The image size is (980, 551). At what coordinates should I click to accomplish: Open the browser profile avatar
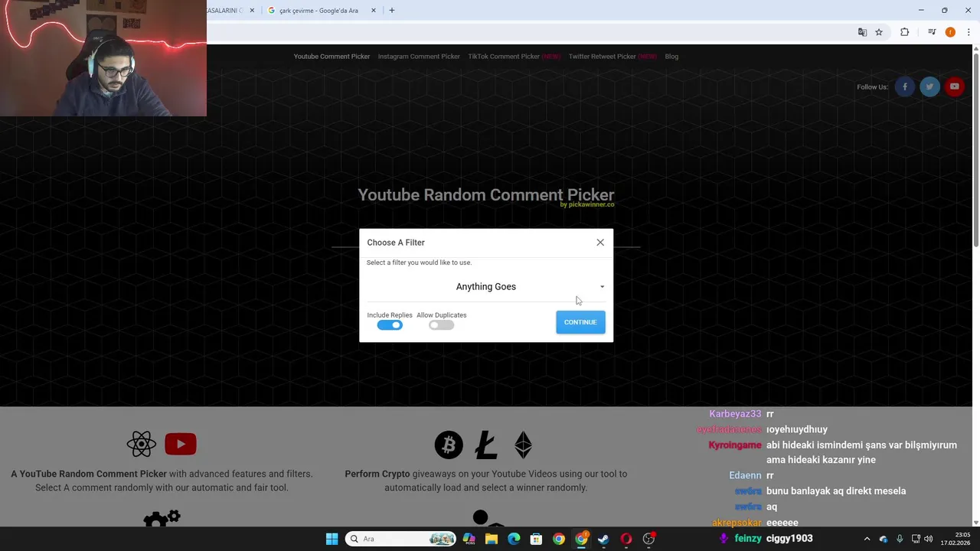pos(950,32)
